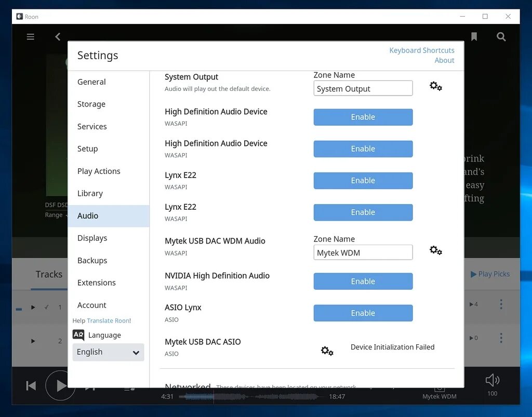Enable second High Definition Audio Device
Image resolution: width=532 pixels, height=417 pixels.
[x=363, y=149]
